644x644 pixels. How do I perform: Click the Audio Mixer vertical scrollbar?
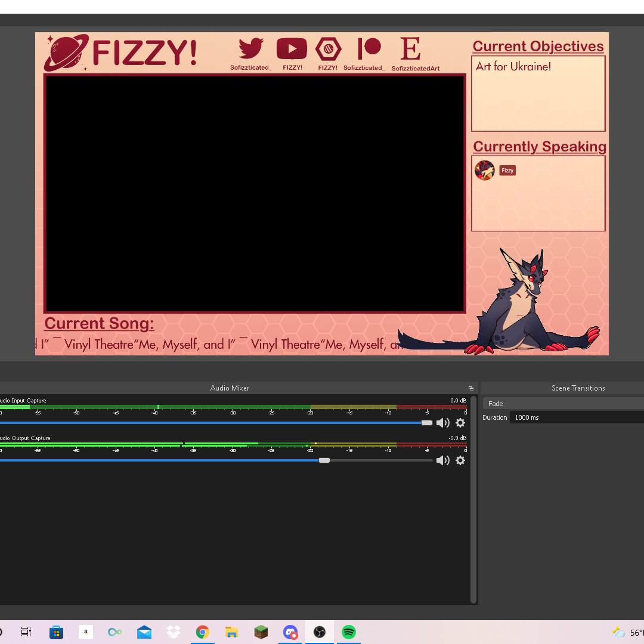click(473, 500)
